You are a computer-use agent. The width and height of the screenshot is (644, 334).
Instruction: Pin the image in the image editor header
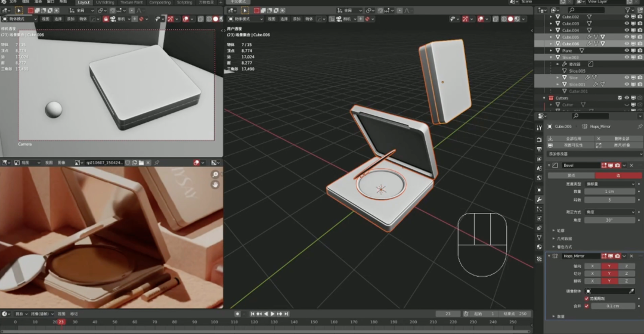point(157,163)
